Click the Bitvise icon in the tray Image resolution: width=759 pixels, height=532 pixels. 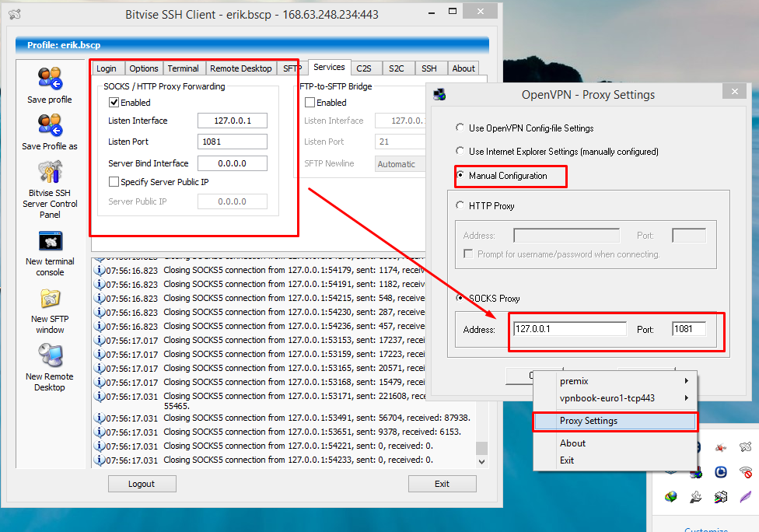pyautogui.click(x=746, y=446)
